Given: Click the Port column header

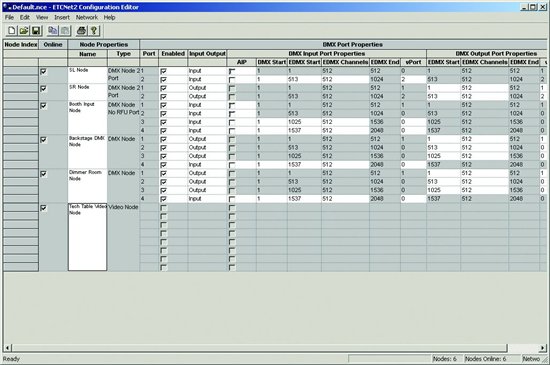Looking at the screenshot, I should 149,54.
